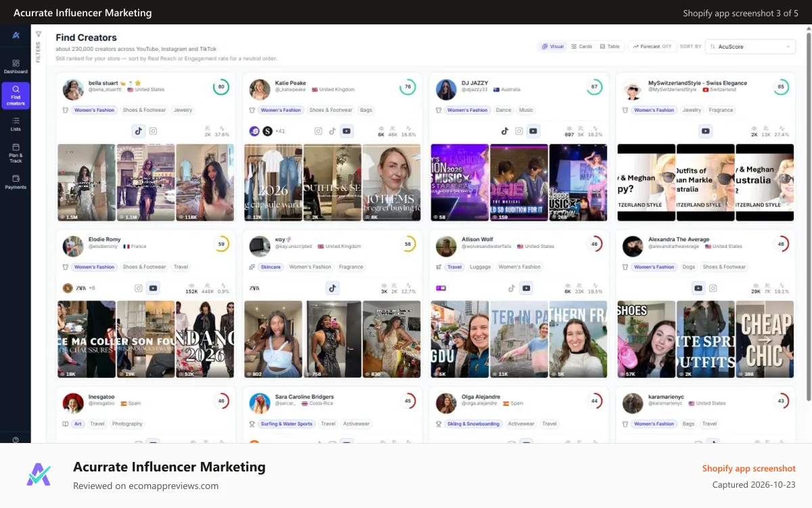
Task: Click Dogs tag on Alexandra The Average card
Action: tap(689, 267)
